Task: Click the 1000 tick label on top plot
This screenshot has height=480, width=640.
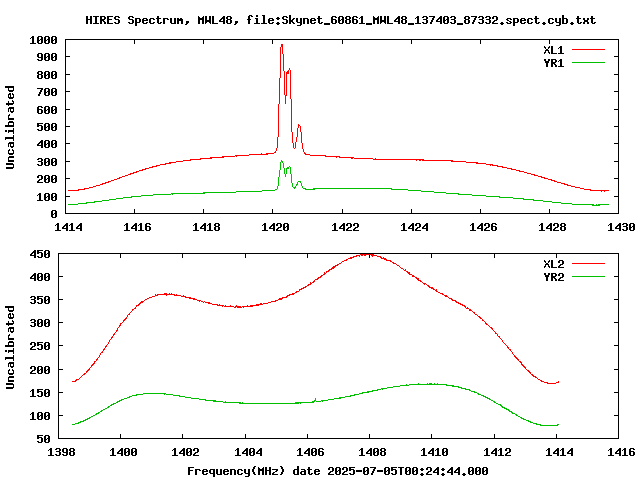Action: click(x=43, y=40)
